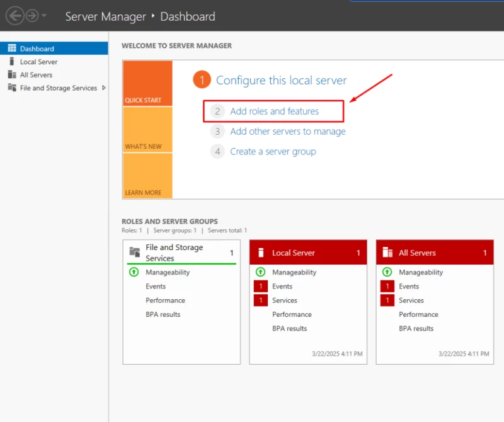Click red Events alert badge in All Servers tile
504x422 pixels.
387,286
